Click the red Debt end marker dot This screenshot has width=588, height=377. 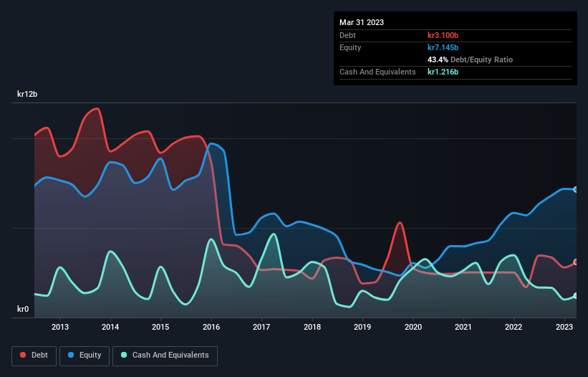[576, 262]
